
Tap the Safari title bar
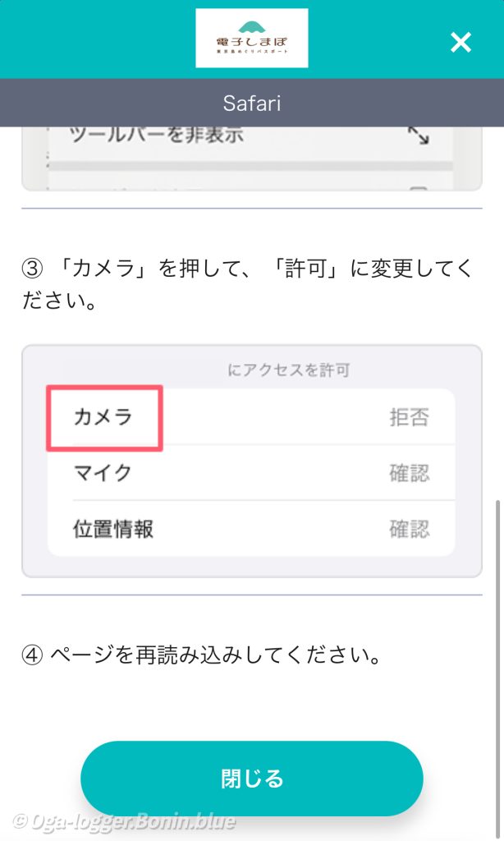pyautogui.click(x=252, y=103)
